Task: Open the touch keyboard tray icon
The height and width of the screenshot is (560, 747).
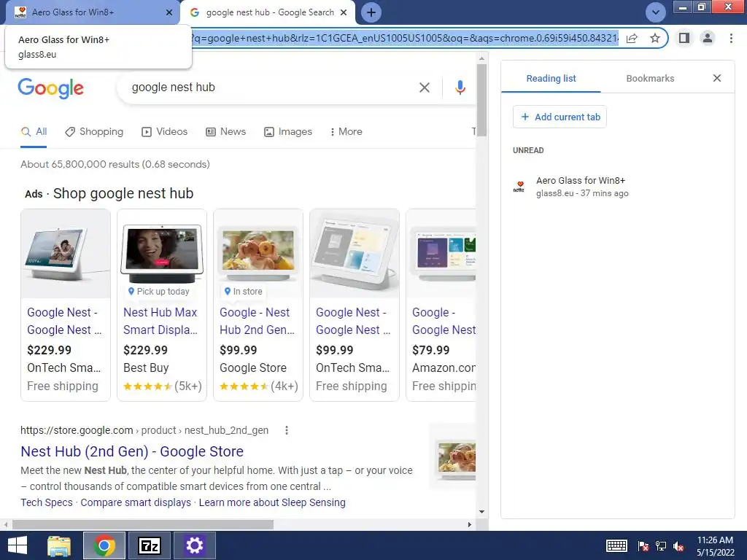Action: 616,545
